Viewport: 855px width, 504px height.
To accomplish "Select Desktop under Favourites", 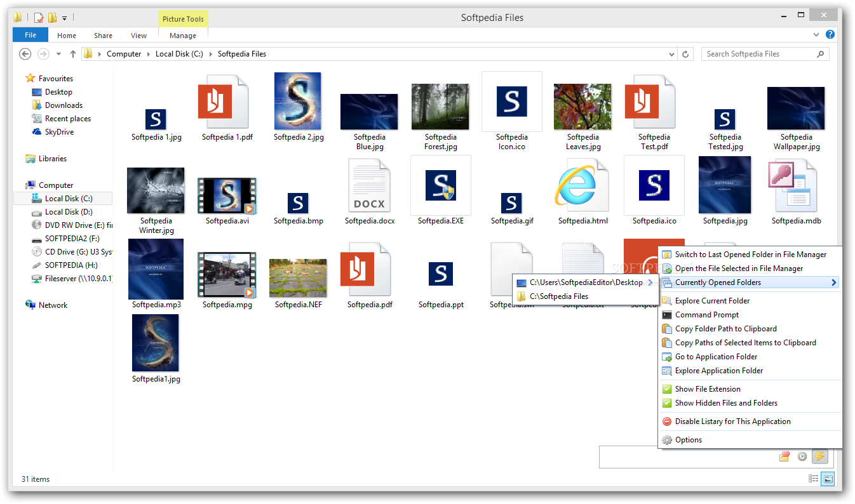I will 58,92.
